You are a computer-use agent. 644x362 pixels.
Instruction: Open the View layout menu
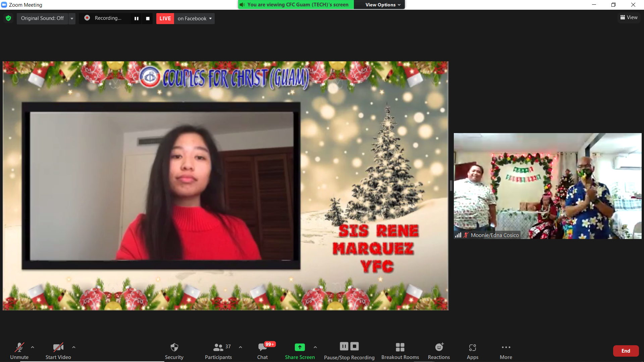tap(629, 17)
